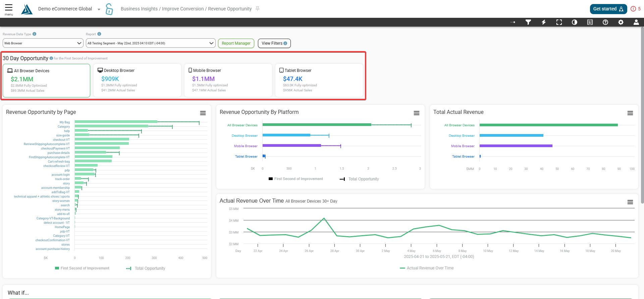Expand the Revenue Data Type dropdown
The image size is (644, 299).
(43, 43)
